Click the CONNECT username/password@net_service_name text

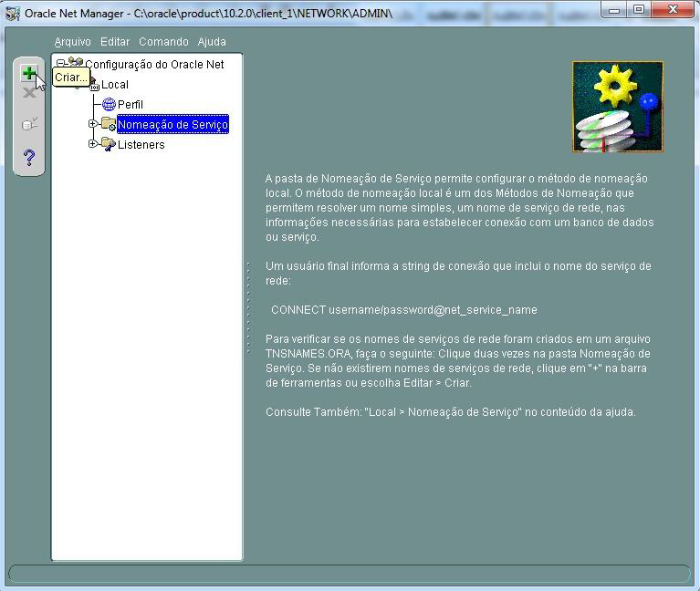tap(404, 309)
